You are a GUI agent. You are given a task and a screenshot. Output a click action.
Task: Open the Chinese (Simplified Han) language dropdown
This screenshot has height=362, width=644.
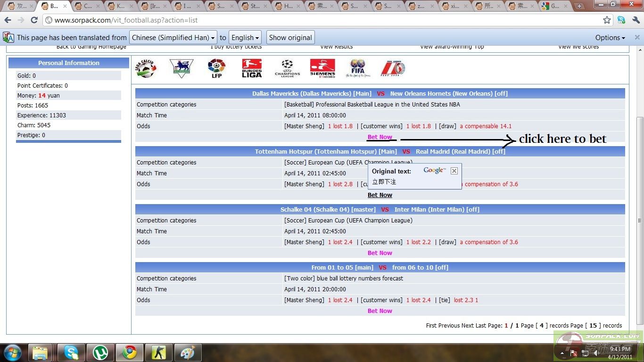pos(173,38)
